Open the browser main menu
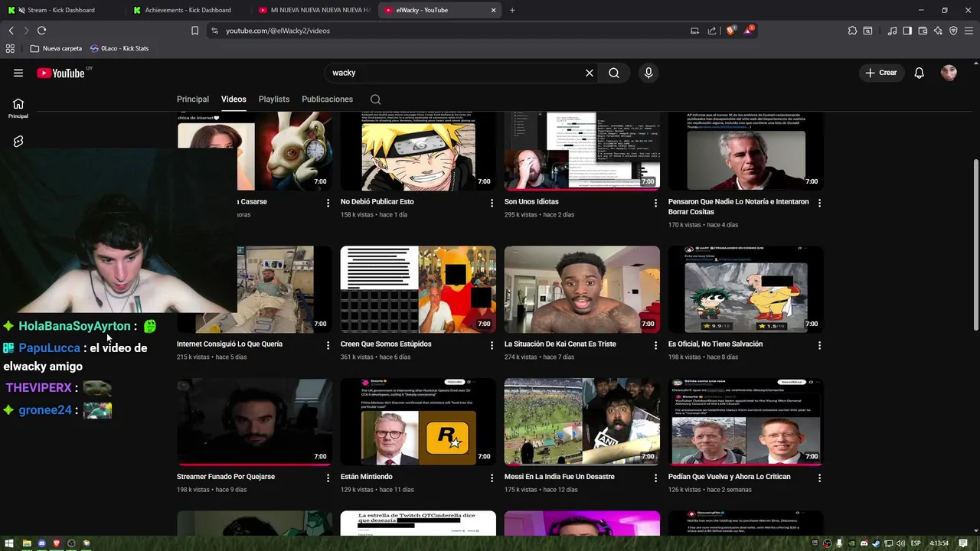Image resolution: width=980 pixels, height=551 pixels. (x=969, y=31)
